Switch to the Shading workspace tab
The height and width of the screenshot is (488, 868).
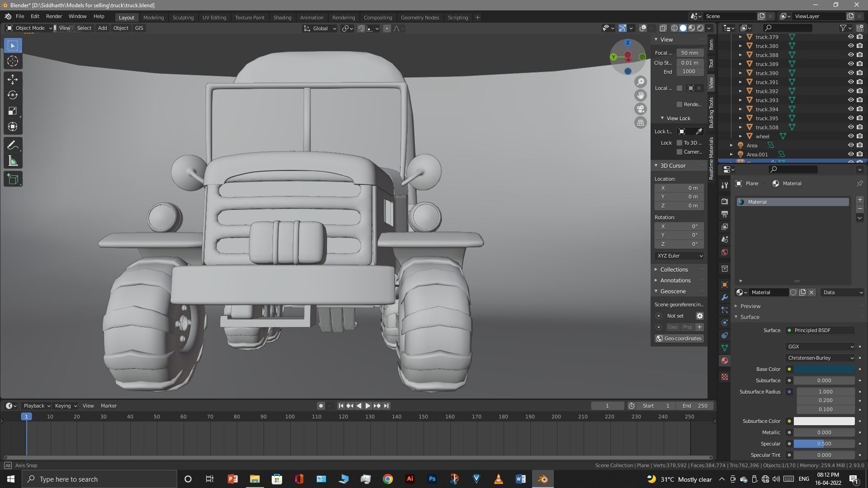[x=282, y=18]
